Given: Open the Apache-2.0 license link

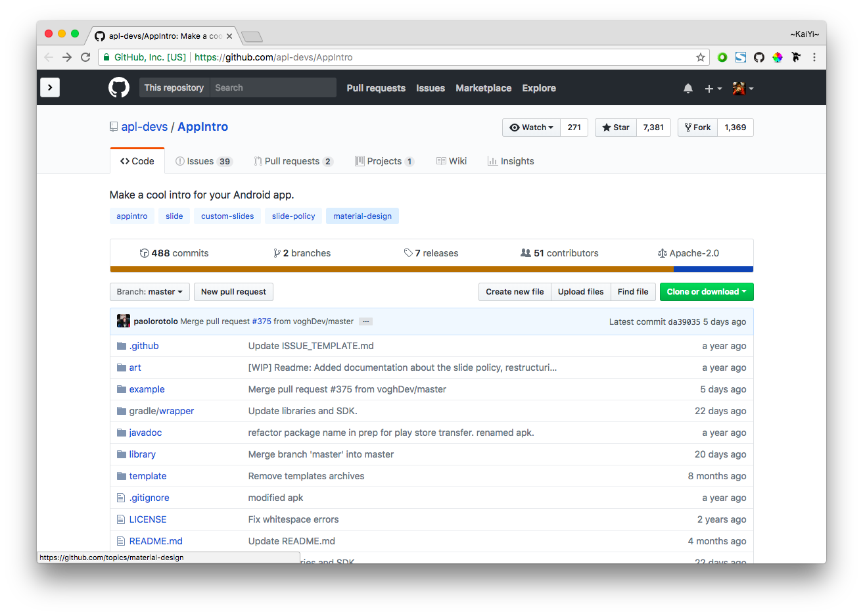Looking at the screenshot, I should click(688, 253).
